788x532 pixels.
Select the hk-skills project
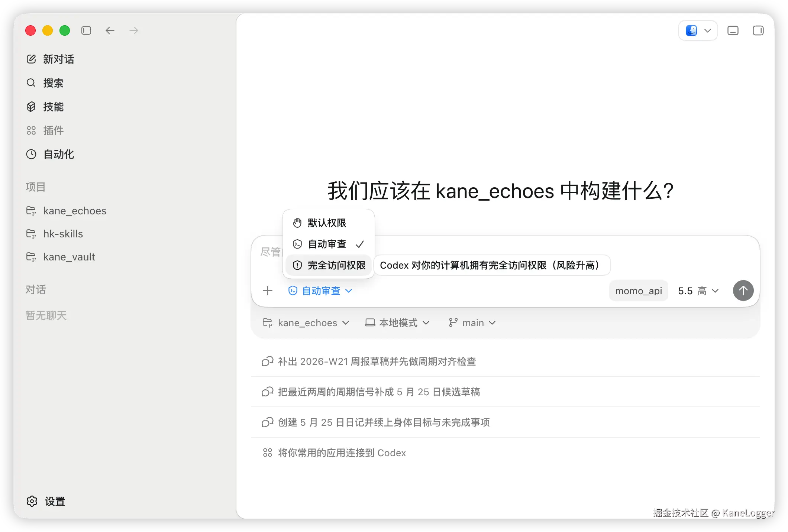[55, 234]
